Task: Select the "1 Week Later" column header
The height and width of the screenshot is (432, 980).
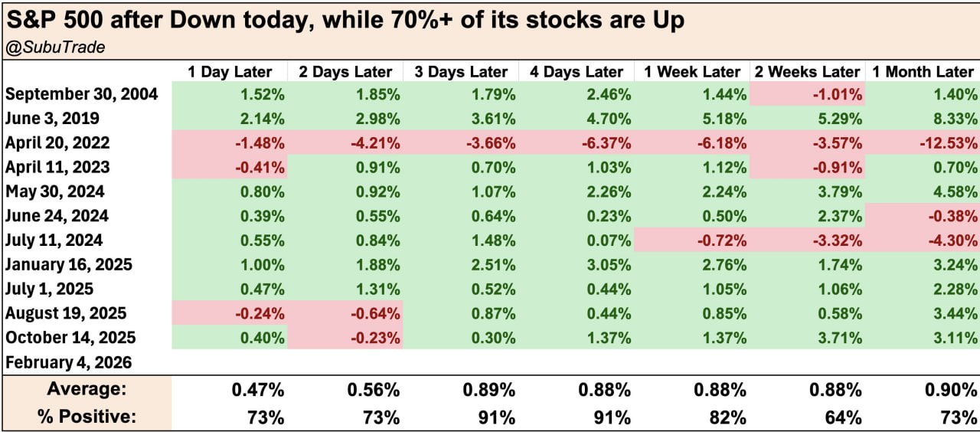Action: point(692,72)
